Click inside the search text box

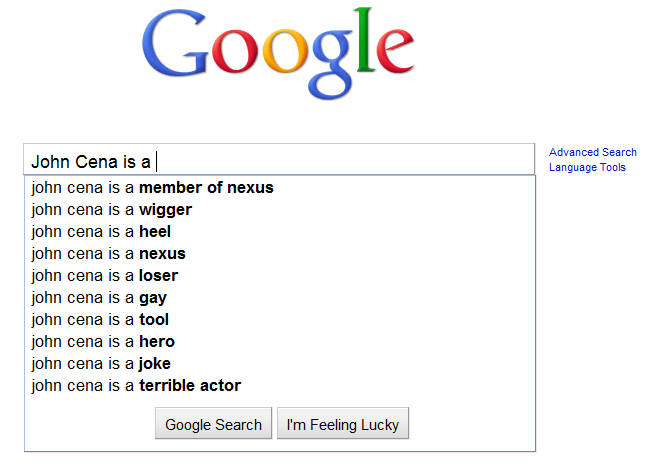tap(340, 161)
